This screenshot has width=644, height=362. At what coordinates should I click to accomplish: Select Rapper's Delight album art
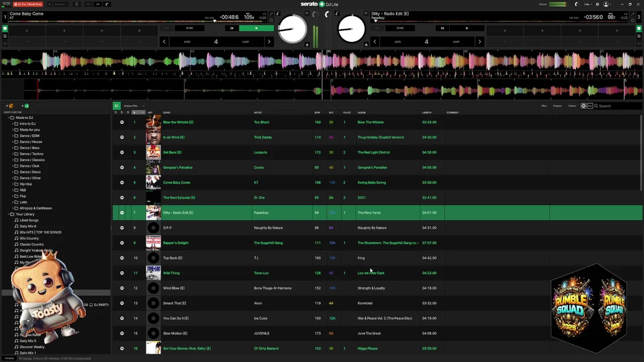(153, 243)
